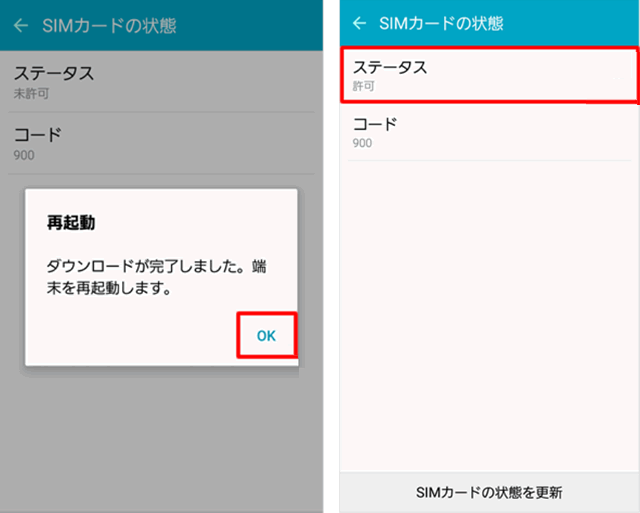Image resolution: width=640 pixels, height=513 pixels.
Task: Tap SIMカードの状態を更新 button
Action: point(489,492)
